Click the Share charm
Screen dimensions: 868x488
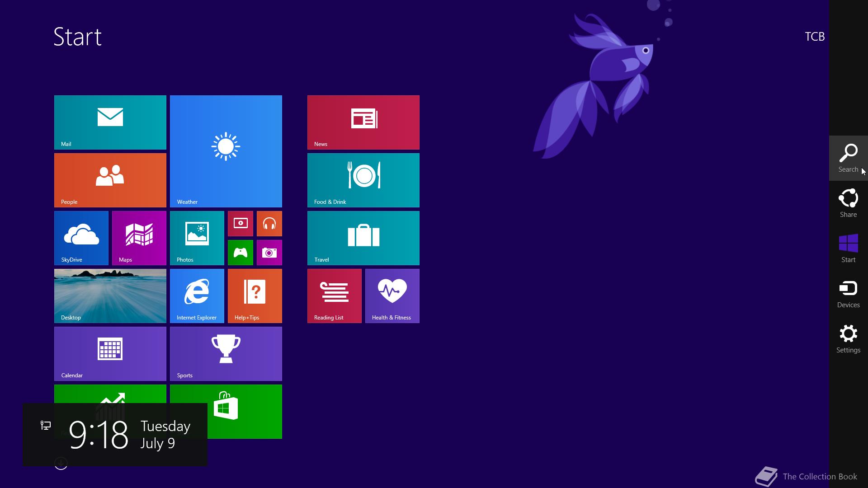coord(849,203)
